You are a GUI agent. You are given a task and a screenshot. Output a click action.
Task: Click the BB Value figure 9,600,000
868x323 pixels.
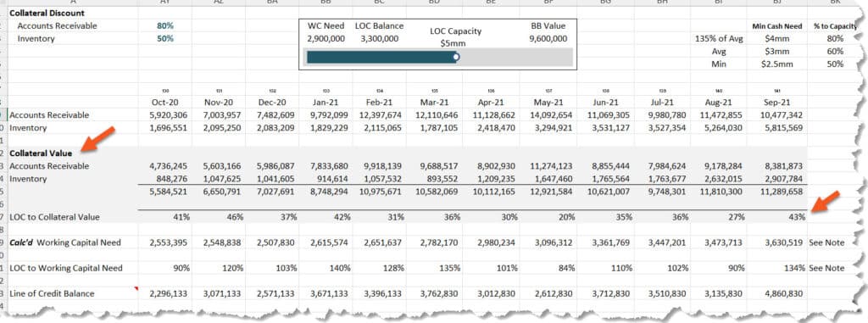tap(548, 39)
